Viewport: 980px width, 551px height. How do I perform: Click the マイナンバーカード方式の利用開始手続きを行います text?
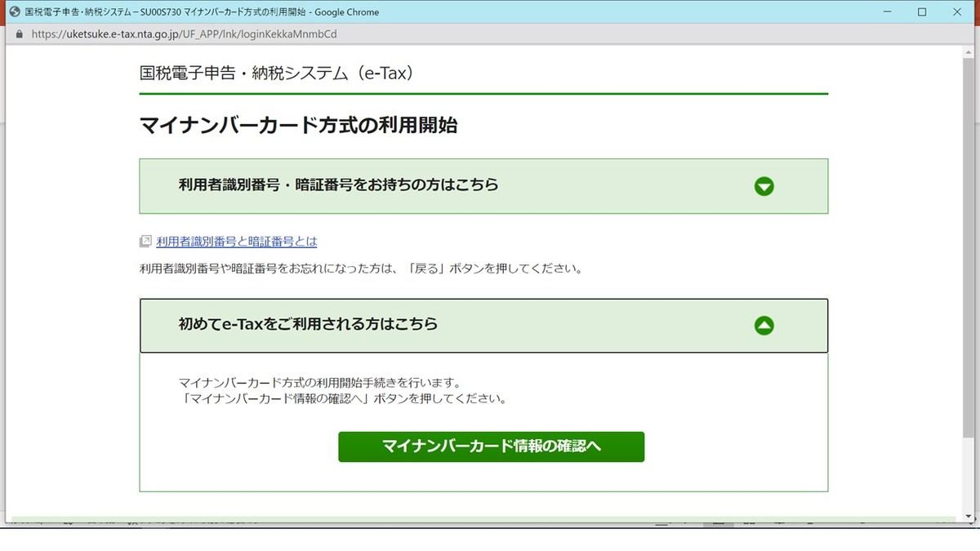point(321,382)
